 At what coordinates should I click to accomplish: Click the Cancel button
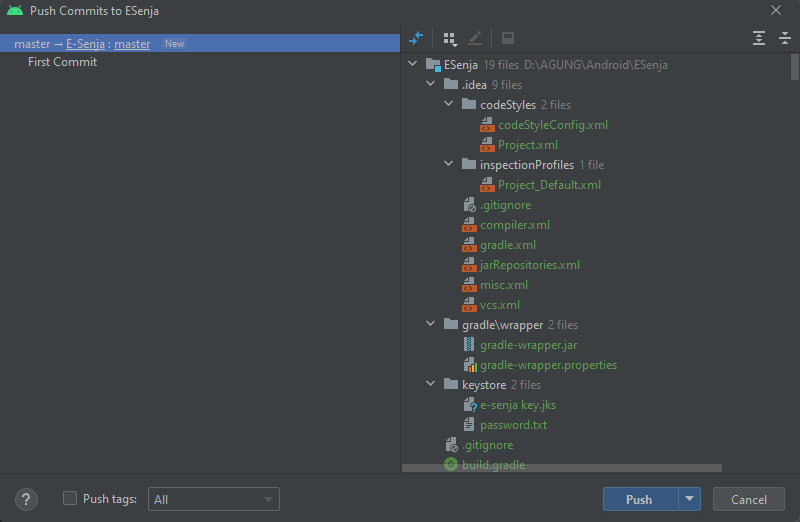(x=748, y=499)
